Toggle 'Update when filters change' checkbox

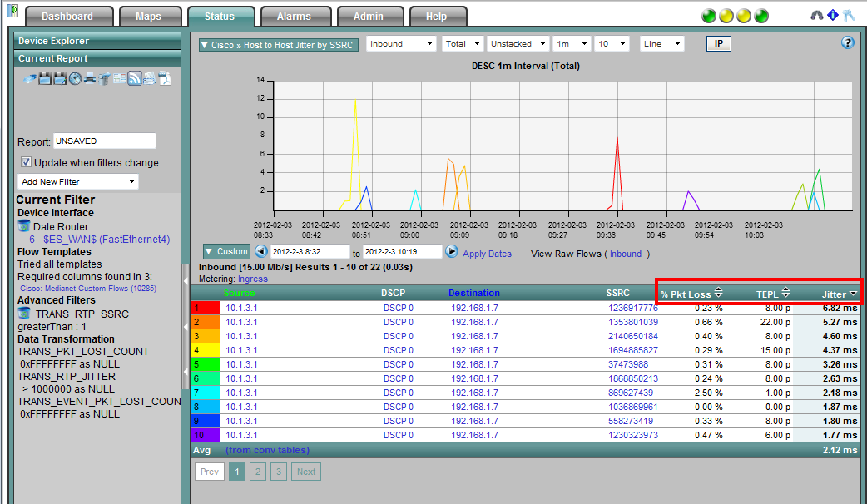(x=27, y=162)
